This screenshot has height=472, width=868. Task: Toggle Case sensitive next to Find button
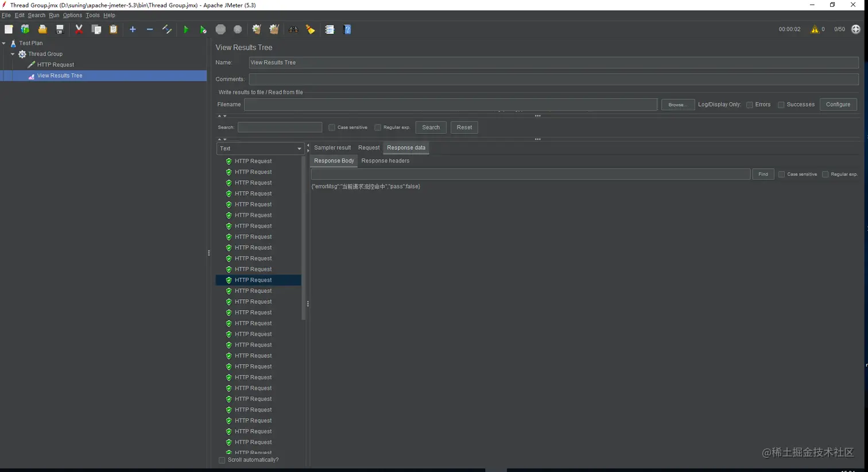(781, 174)
